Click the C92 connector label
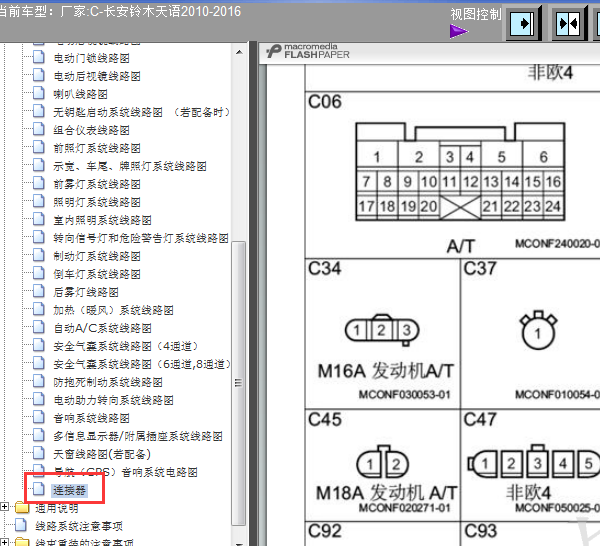This screenshot has width=600, height=546. tap(324, 531)
